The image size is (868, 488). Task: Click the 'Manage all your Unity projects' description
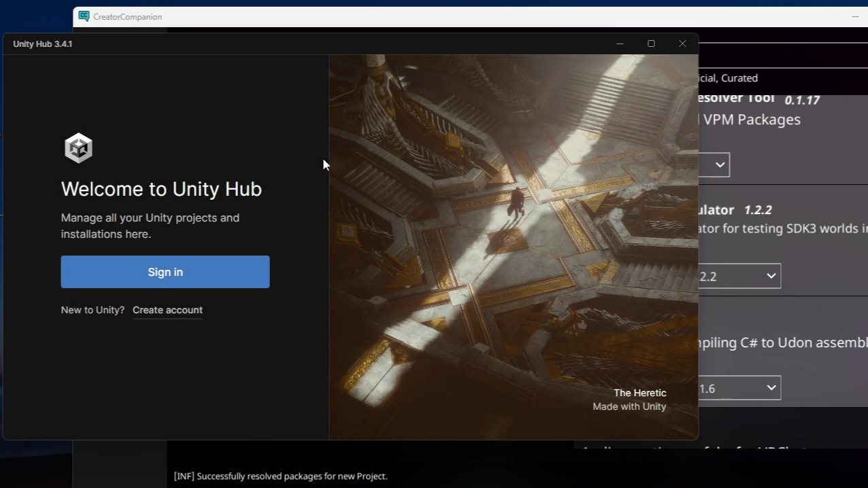[150, 226]
